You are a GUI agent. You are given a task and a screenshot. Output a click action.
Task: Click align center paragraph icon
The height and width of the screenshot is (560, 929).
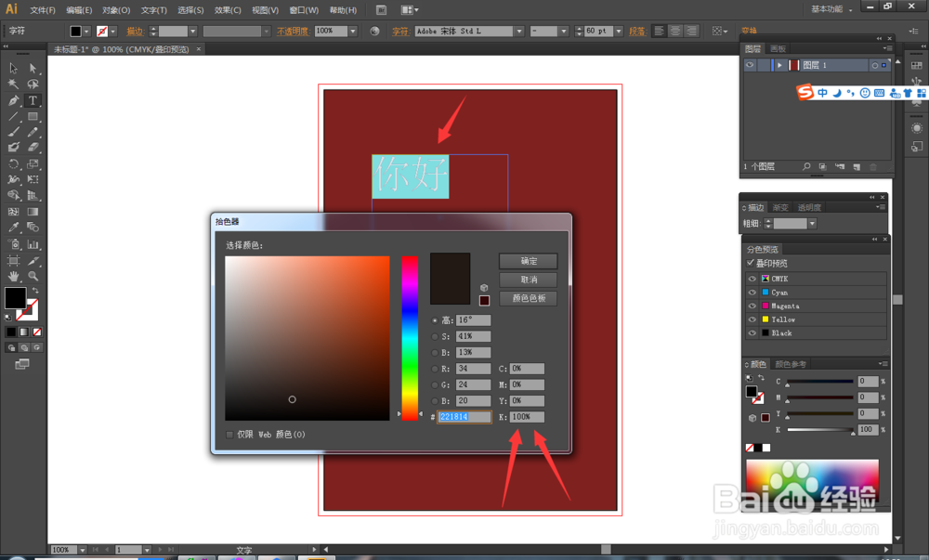tap(675, 31)
